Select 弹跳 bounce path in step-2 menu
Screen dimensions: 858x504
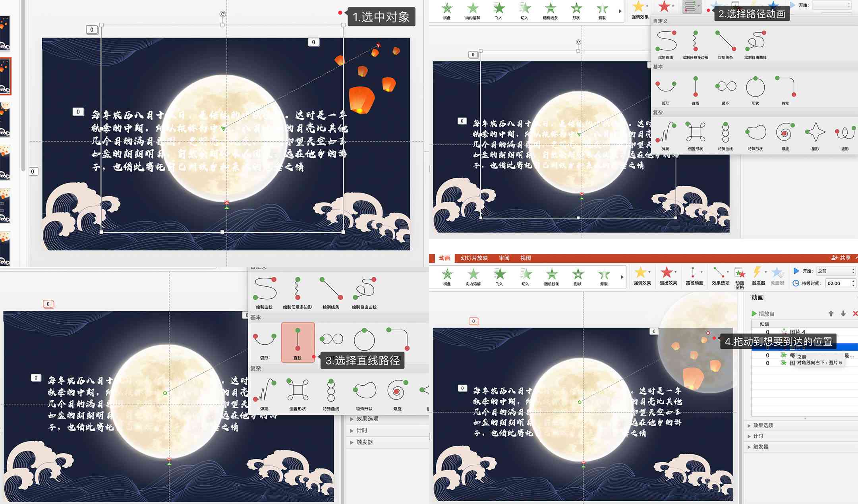click(666, 135)
